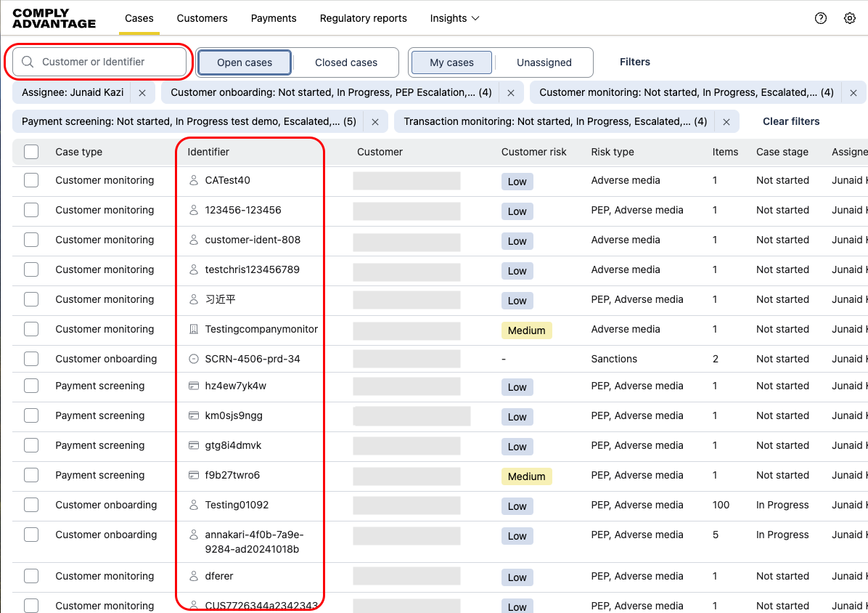This screenshot has height=613, width=868.
Task: Remove the Transaction monitoring filter chip
Action: [726, 122]
